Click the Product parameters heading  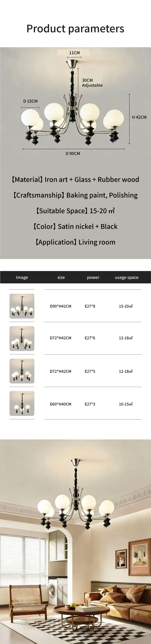(x=75, y=29)
